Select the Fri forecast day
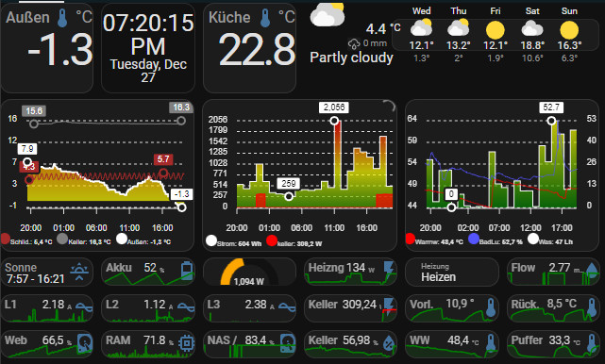 [x=496, y=34]
